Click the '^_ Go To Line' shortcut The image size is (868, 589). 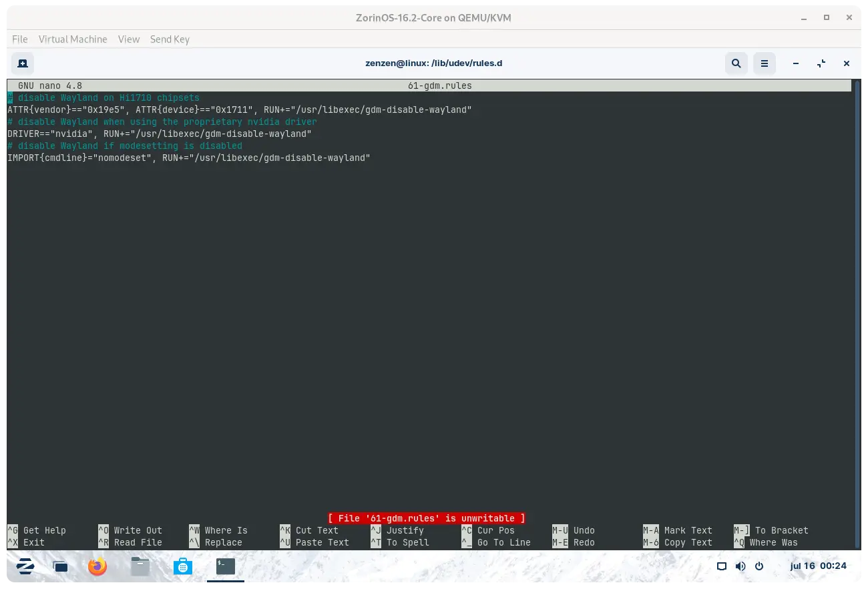(x=496, y=542)
